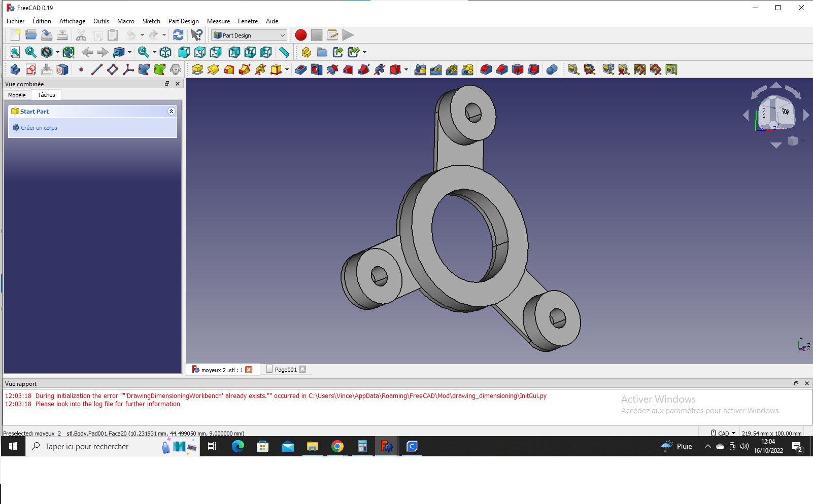Open the Affichage menu
The width and height of the screenshot is (813, 504).
point(72,21)
